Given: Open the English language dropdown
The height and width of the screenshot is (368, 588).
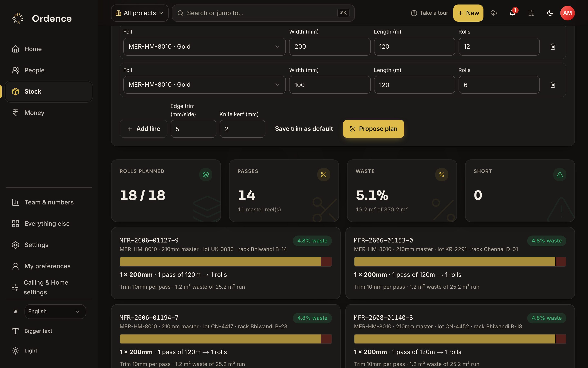Looking at the screenshot, I should tap(55, 312).
